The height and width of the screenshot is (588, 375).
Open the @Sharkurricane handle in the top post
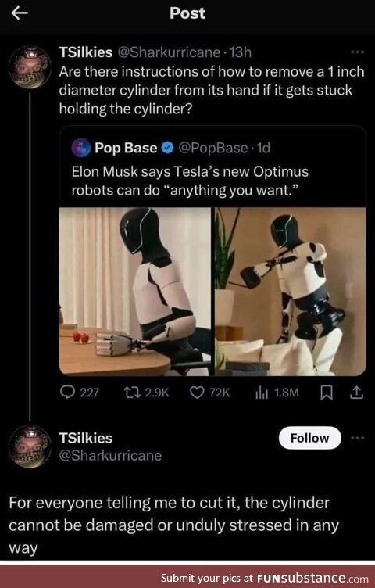pyautogui.click(x=169, y=52)
